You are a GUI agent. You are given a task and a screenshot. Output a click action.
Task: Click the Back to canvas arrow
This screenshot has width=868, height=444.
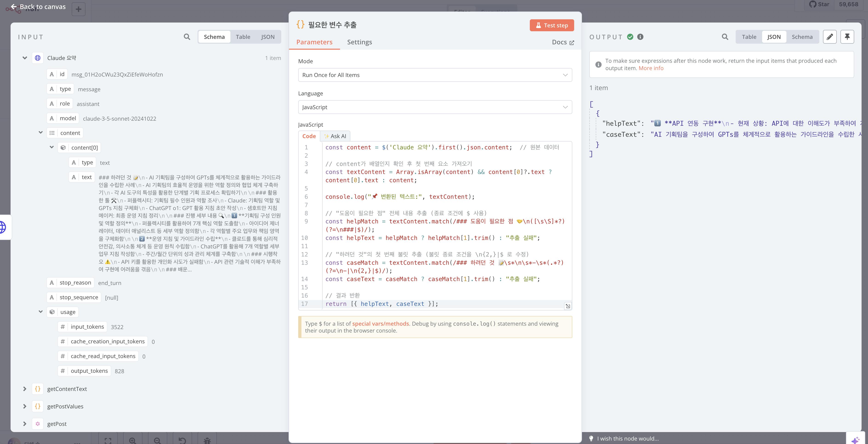[x=14, y=7]
